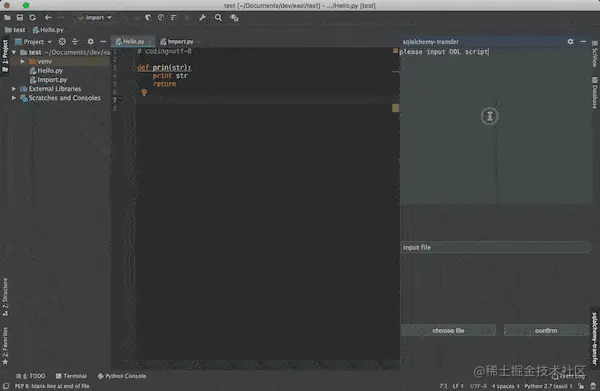Locate current file via scroll-from-source icon
This screenshot has width=600, height=391.
(62, 41)
